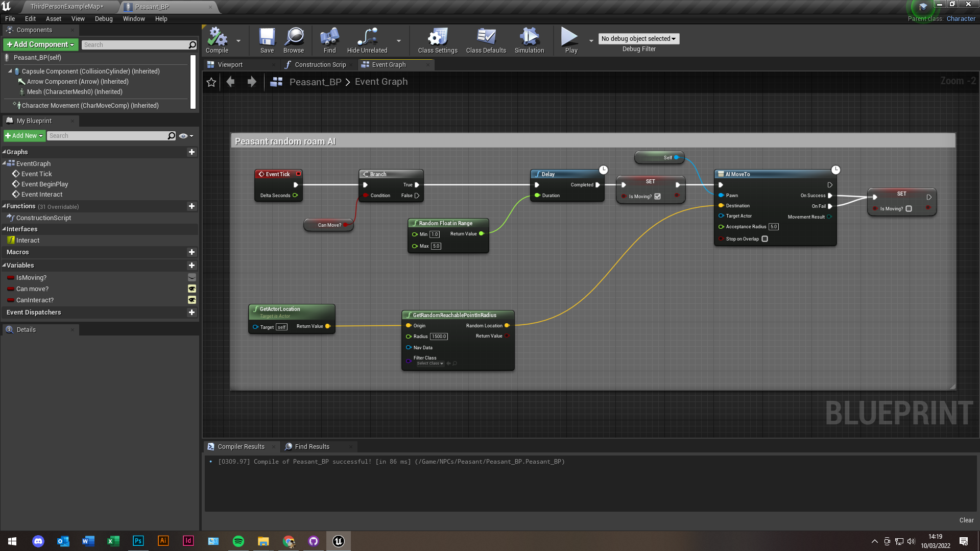
Task: Check Stop on Overlap in AI MoveTo
Action: [x=764, y=239]
